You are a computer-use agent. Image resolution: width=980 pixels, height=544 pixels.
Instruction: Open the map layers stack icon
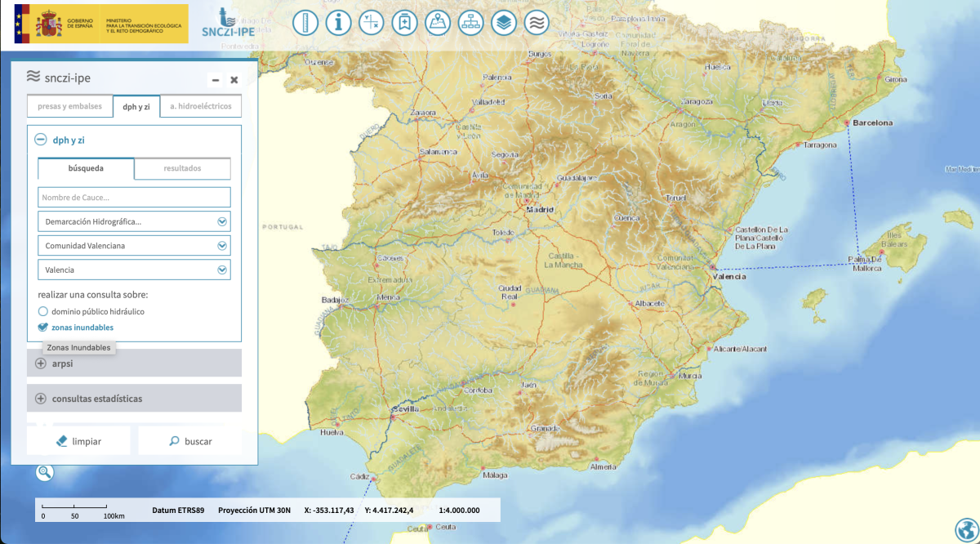click(x=504, y=23)
